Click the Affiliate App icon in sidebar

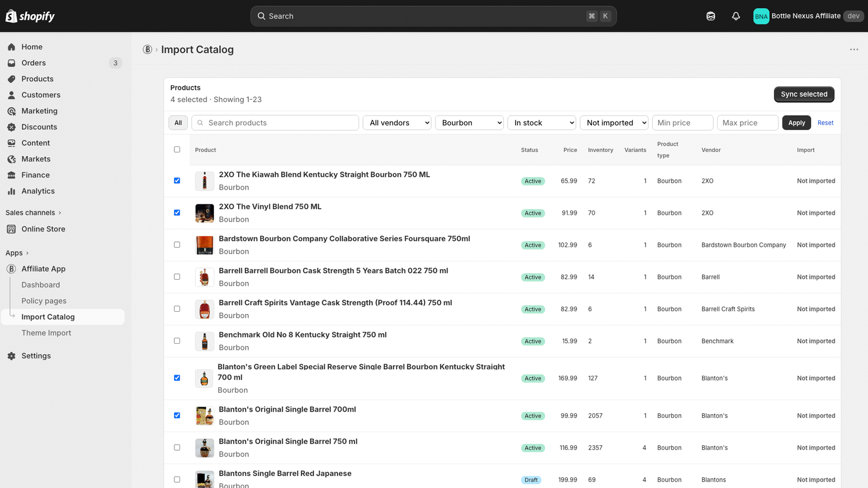coord(11,269)
